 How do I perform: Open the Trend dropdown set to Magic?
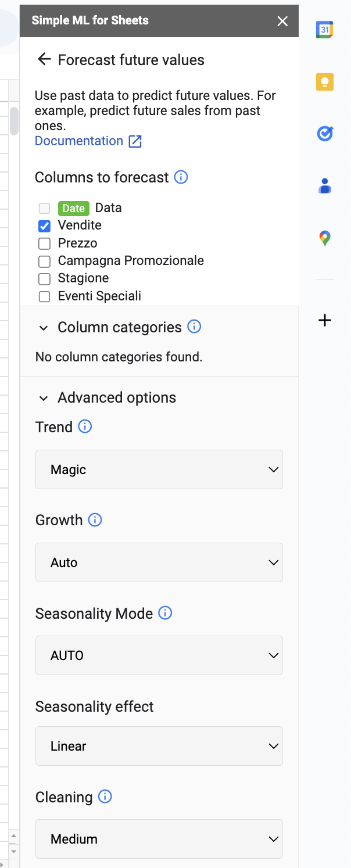click(159, 469)
